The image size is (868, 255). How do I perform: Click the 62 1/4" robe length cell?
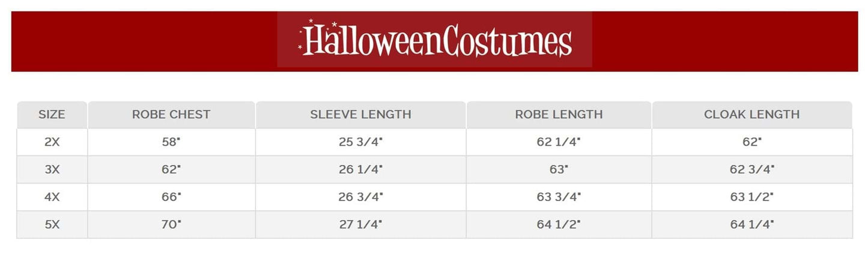coord(559,142)
